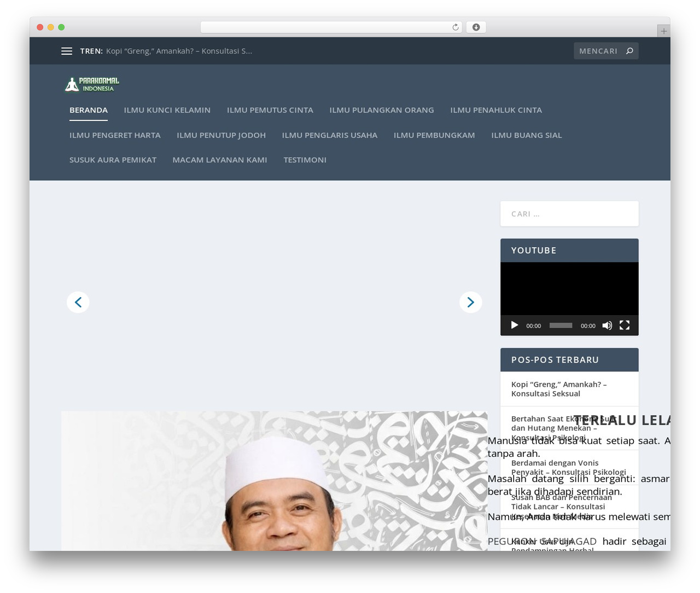The height and width of the screenshot is (593, 700).
Task: Open new tab with plus button
Action: (x=663, y=31)
